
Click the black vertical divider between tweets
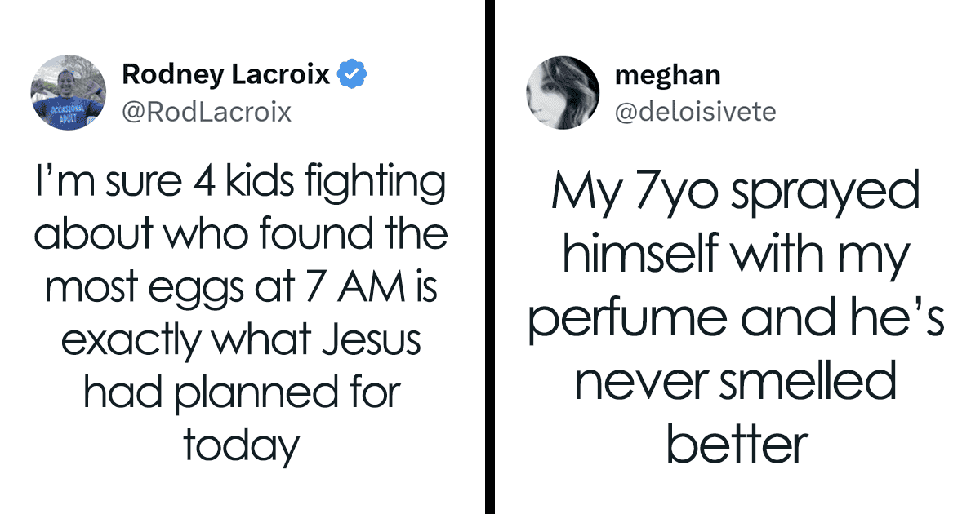(x=489, y=257)
